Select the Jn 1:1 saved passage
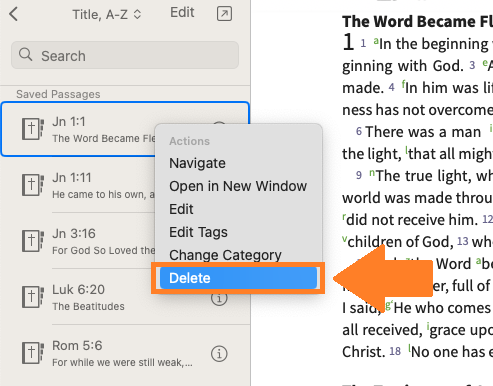 pos(125,129)
